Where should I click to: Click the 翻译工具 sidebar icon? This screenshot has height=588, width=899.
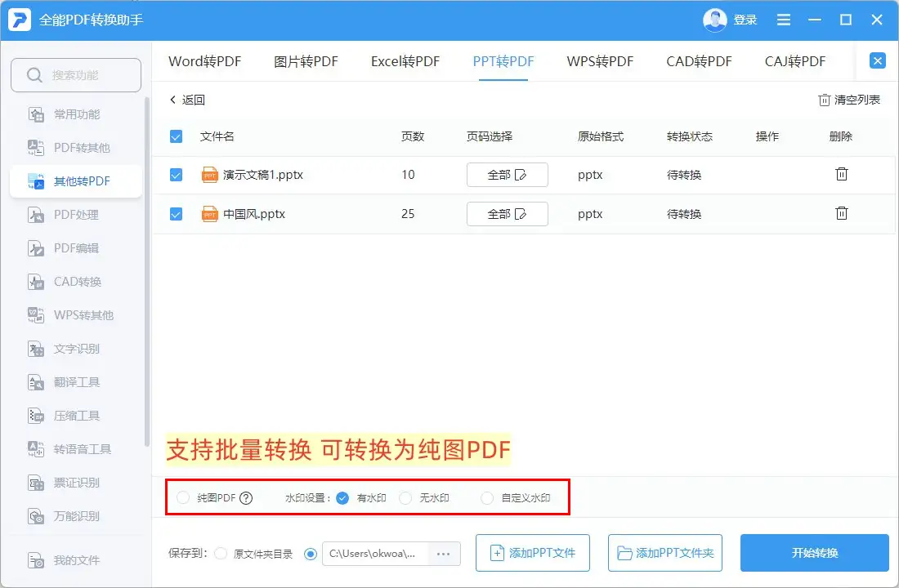coord(35,382)
